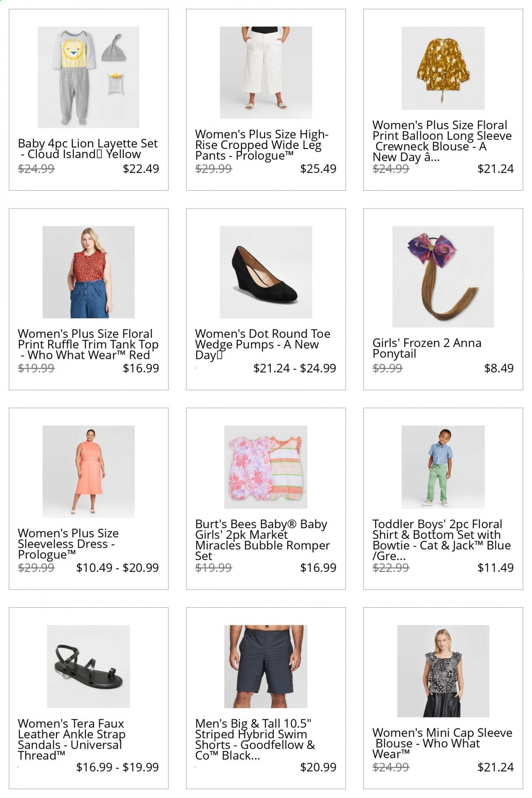The height and width of the screenshot is (798, 532).
Task: Click the Frozen 2 Anna Ponytail picture
Action: [x=443, y=277]
